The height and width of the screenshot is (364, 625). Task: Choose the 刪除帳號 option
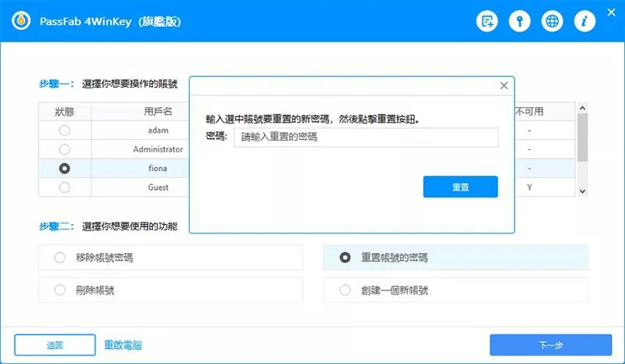tap(170, 290)
